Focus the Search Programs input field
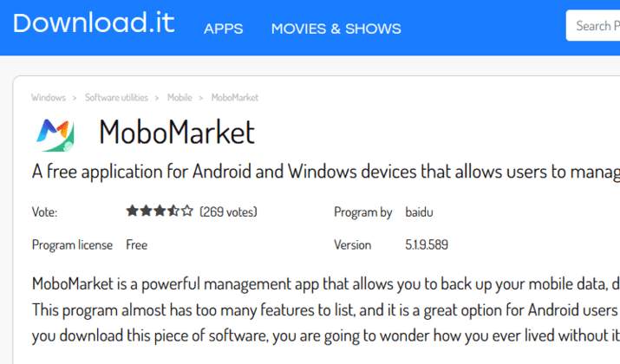Viewport: 620px width, 364px height. tap(593, 25)
